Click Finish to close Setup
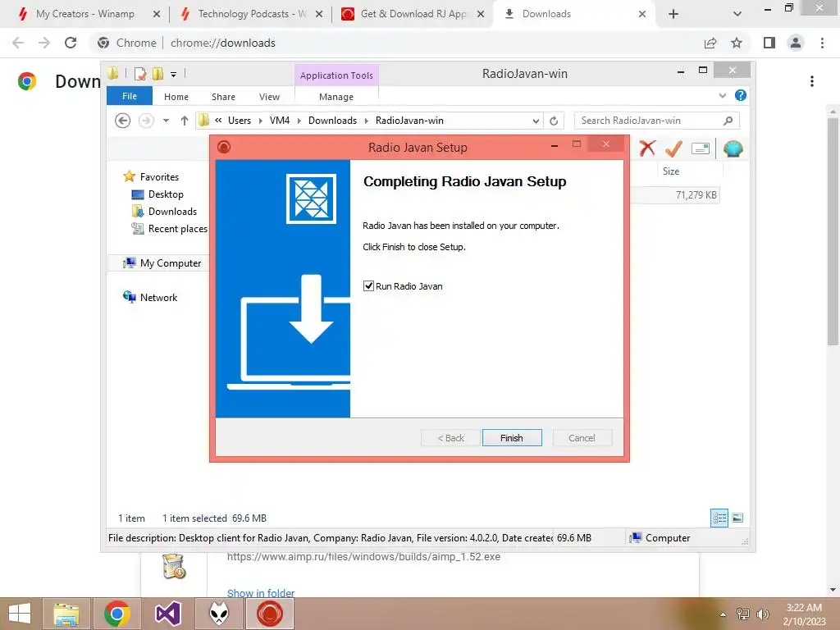Screen dimensions: 840x630 pyautogui.click(x=512, y=438)
